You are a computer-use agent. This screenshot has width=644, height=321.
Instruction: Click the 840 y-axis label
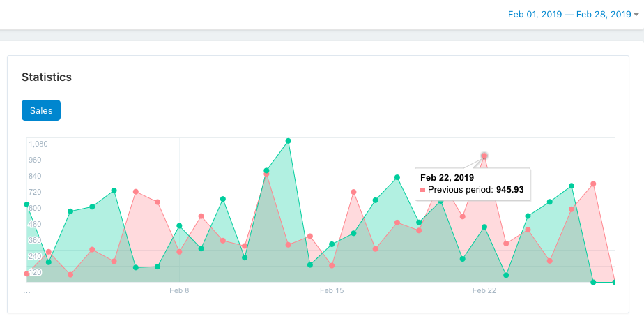coord(35,176)
